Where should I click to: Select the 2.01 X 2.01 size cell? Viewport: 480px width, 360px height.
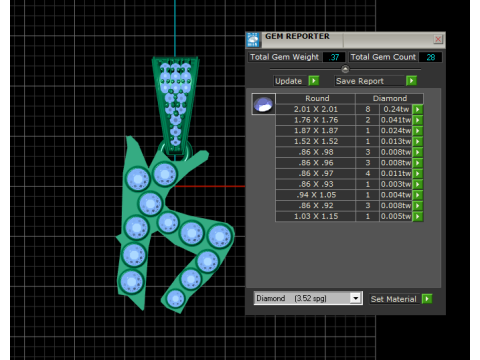[316, 109]
